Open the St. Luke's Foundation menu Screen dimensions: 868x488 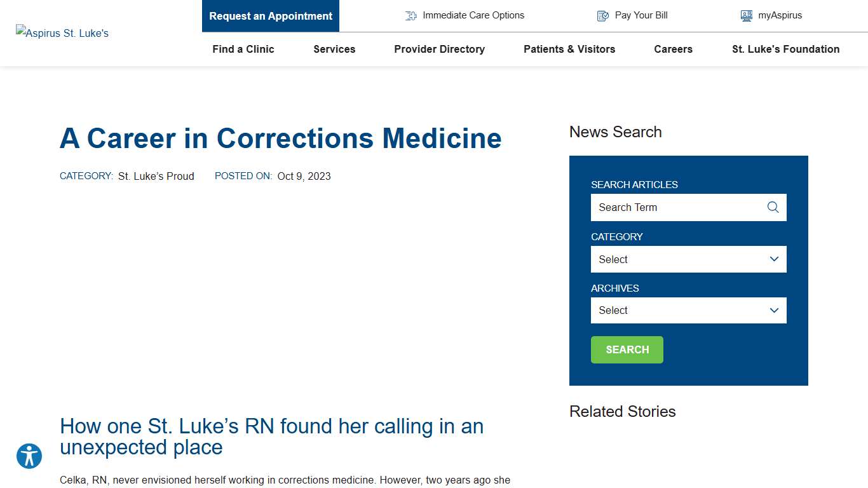coord(785,49)
